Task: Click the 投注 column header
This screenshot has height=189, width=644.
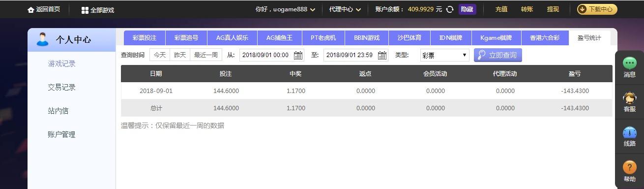Action: pos(226,74)
